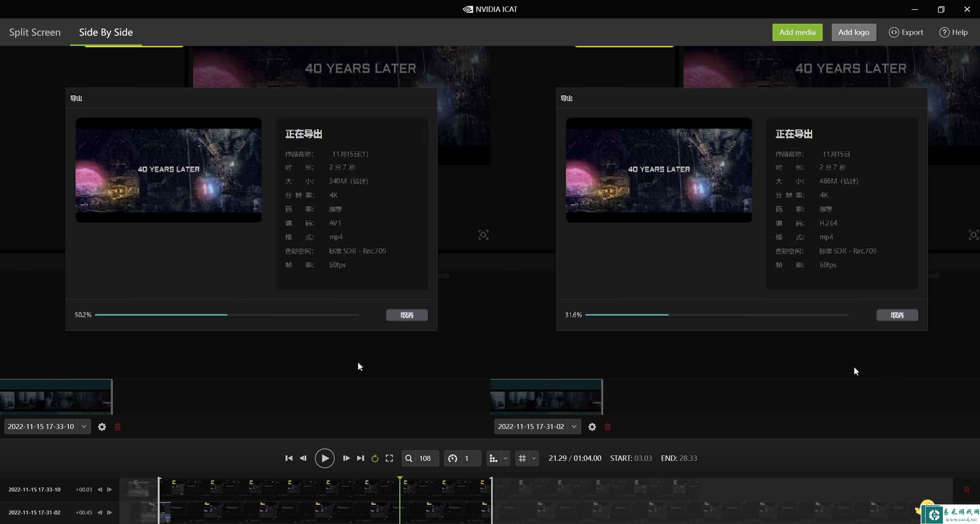980x524 pixels.
Task: Enter fullscreen view
Action: [389, 458]
